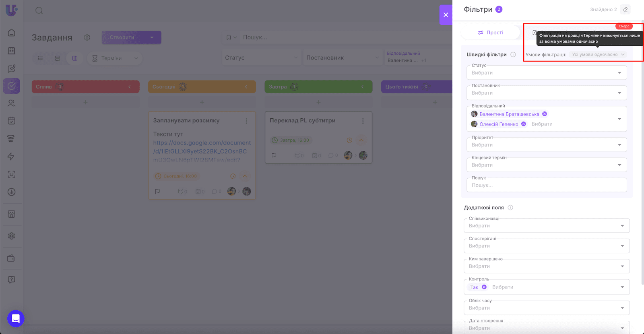The height and width of the screenshot is (334, 644).
Task: Collapse the Сплив column
Action: coord(130,87)
